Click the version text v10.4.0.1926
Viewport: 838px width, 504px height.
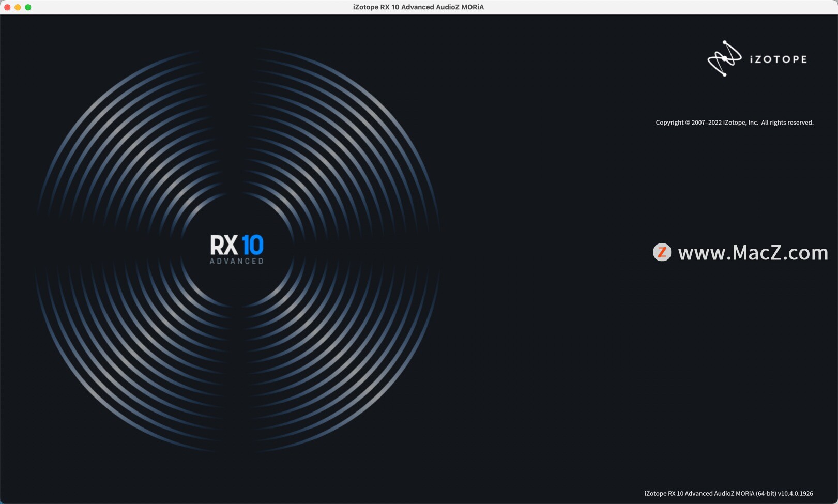[795, 494]
